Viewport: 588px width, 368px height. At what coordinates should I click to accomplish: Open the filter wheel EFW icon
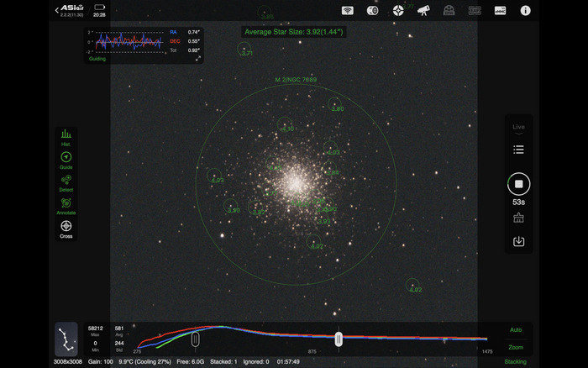(x=449, y=11)
